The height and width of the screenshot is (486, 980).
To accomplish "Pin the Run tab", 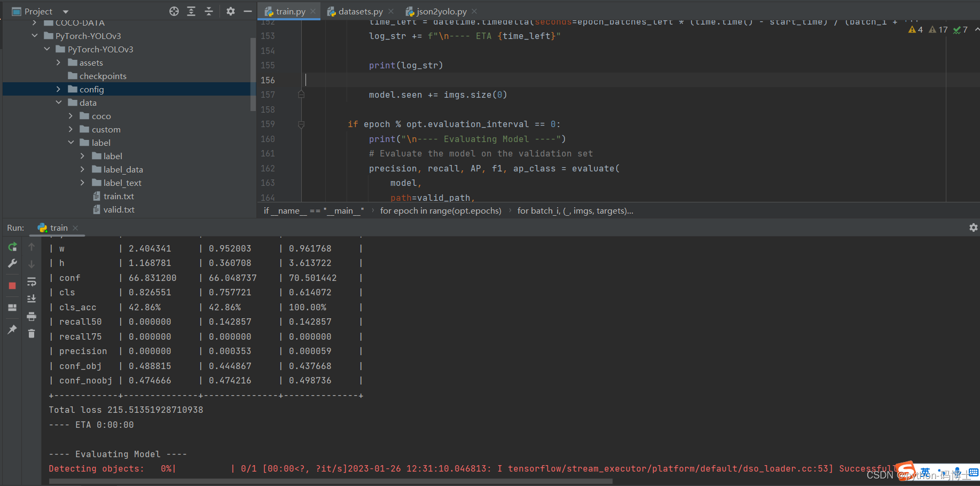I will 12,330.
